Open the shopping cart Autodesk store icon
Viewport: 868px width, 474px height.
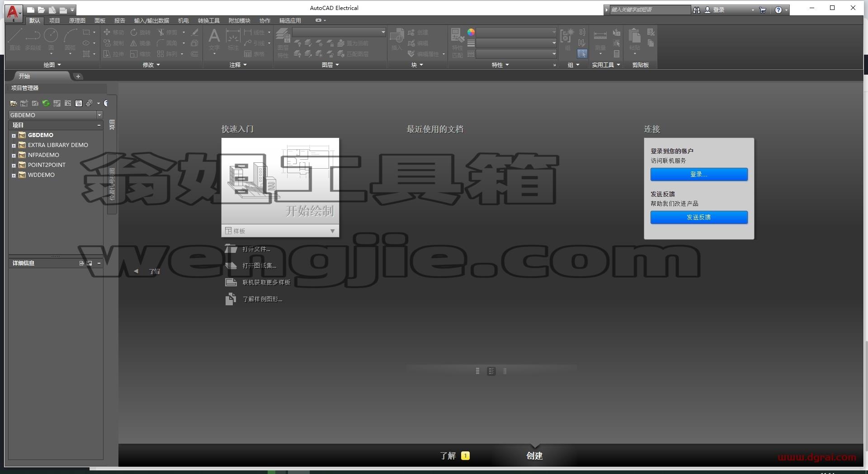pos(763,9)
